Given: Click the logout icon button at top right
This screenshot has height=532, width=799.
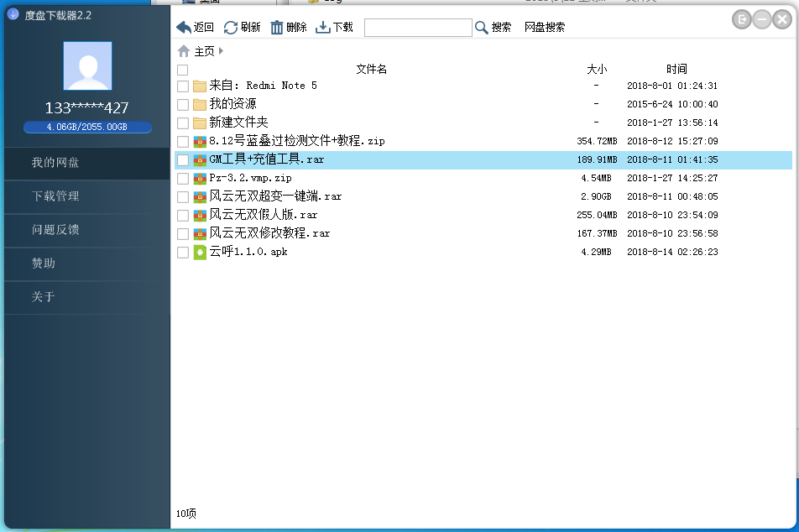Looking at the screenshot, I should [742, 20].
